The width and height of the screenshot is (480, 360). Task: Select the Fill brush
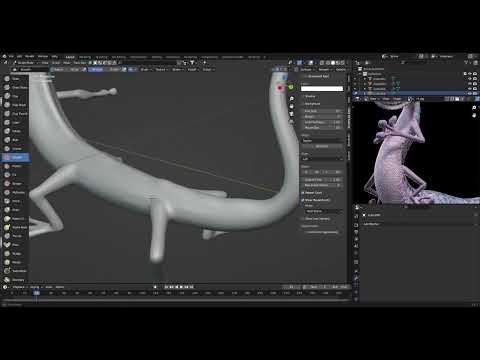[15, 175]
